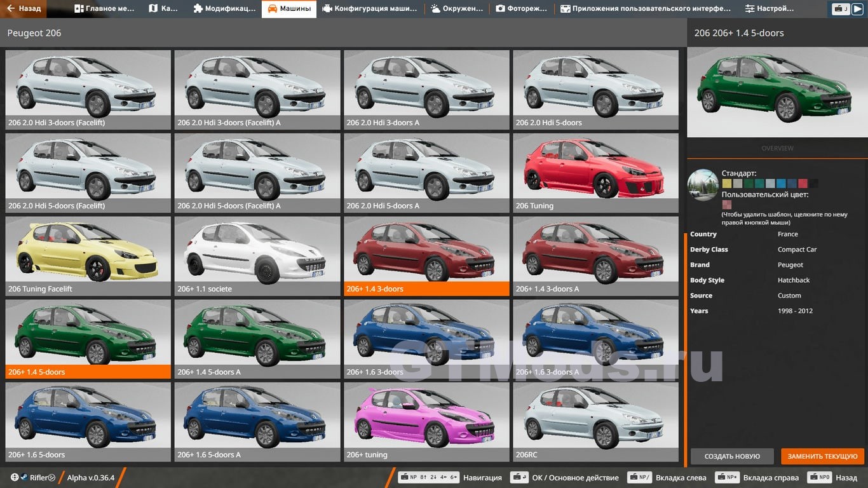Choose the 206 2.0 Hdi 5-doors card
The width and height of the screenshot is (868, 488).
[x=595, y=90]
